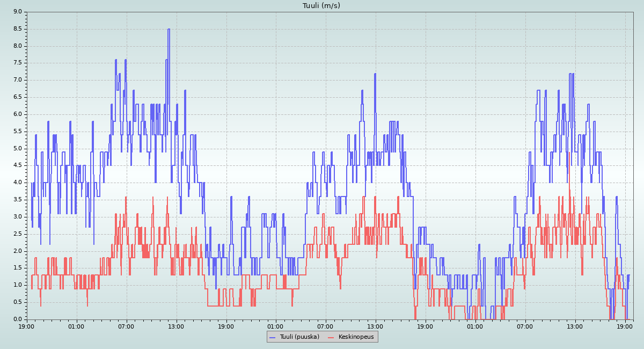
Task: Select the 3.5 y-axis tick label
Action: pyautogui.click(x=17, y=200)
